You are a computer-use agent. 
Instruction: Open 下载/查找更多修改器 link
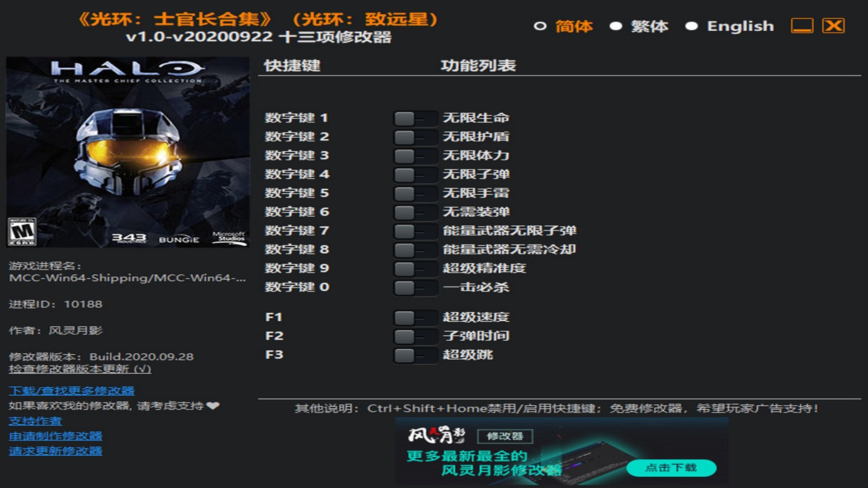tap(71, 390)
